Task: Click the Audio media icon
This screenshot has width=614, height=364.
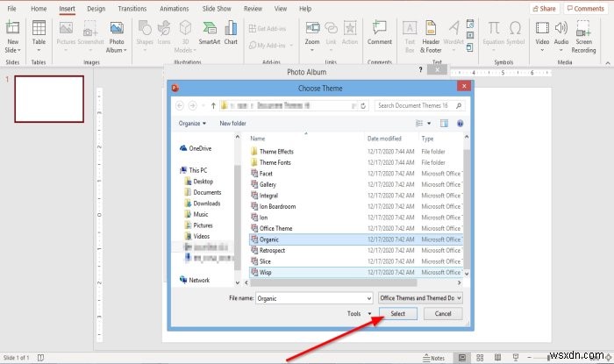Action: 561,28
